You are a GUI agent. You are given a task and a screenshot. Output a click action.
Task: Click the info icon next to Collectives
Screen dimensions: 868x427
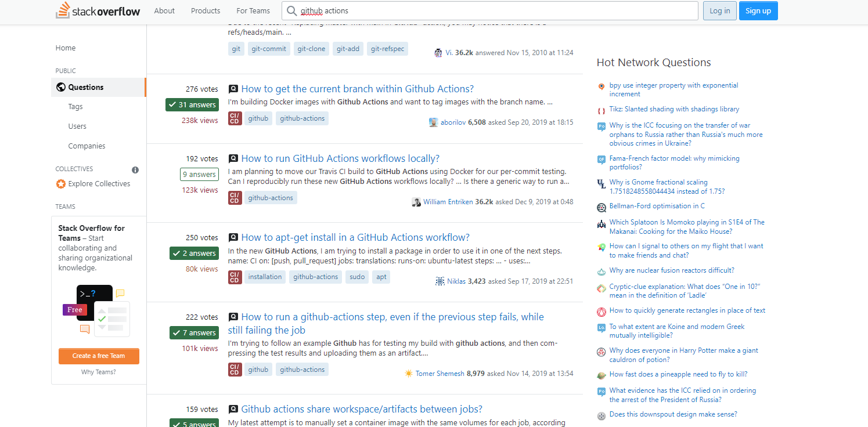(135, 169)
